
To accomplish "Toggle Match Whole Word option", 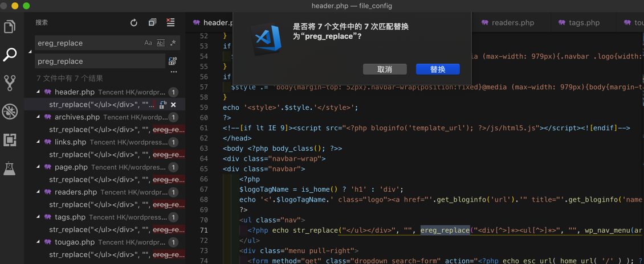I will pyautogui.click(x=161, y=43).
